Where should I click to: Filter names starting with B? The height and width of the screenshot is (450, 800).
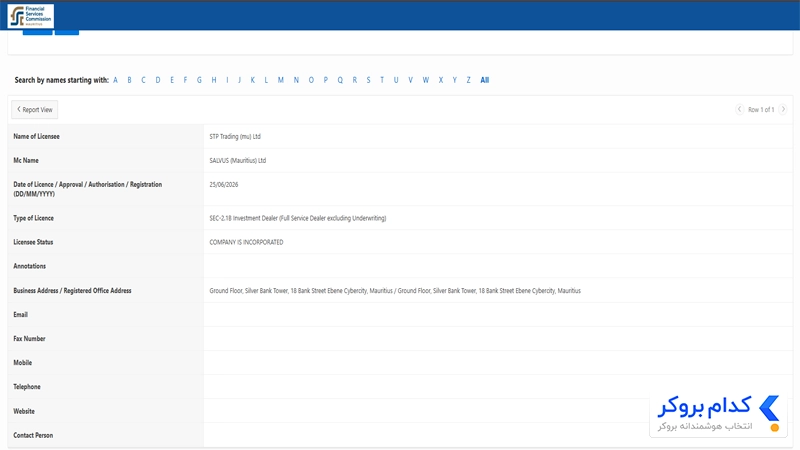pos(130,80)
